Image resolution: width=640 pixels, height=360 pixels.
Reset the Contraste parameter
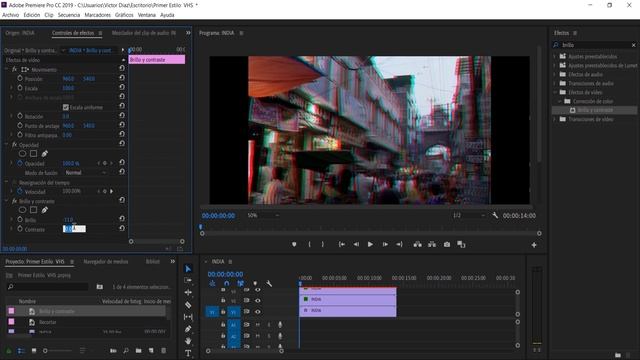(x=122, y=228)
